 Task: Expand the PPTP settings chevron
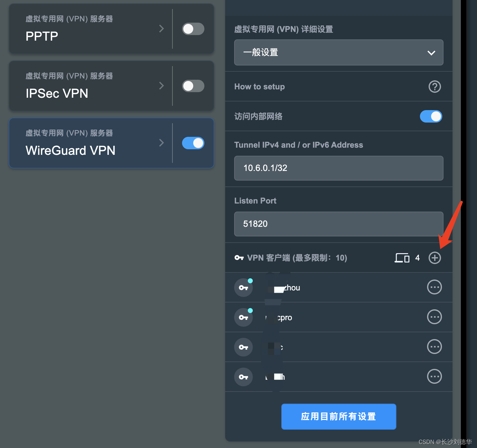161,29
